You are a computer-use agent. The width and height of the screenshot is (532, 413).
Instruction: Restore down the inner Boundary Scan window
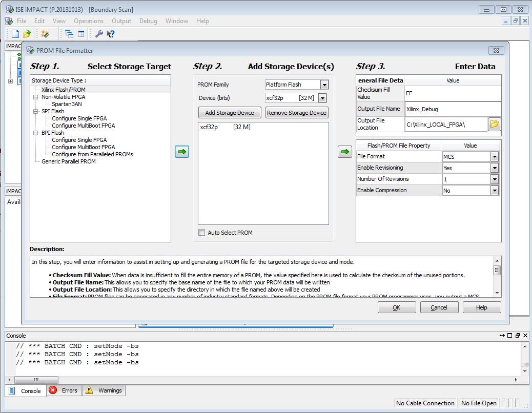pos(516,21)
